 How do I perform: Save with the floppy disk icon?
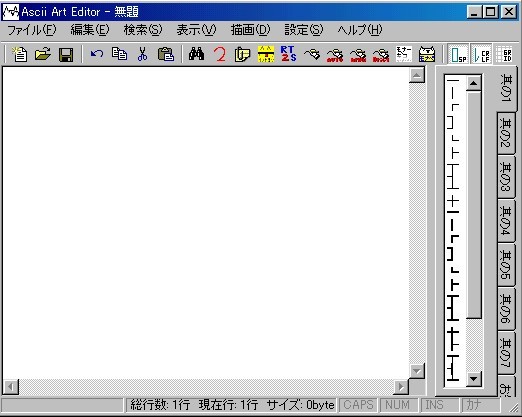66,54
